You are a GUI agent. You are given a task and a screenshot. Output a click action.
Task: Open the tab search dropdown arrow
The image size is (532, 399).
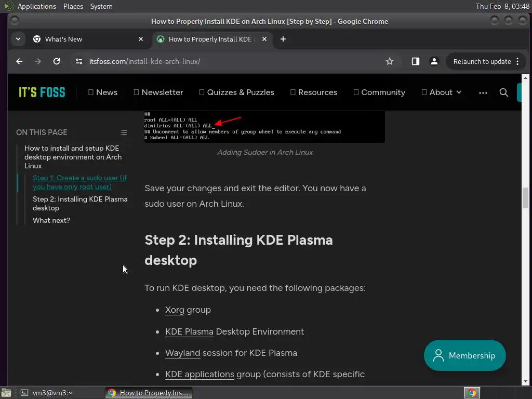(18, 39)
